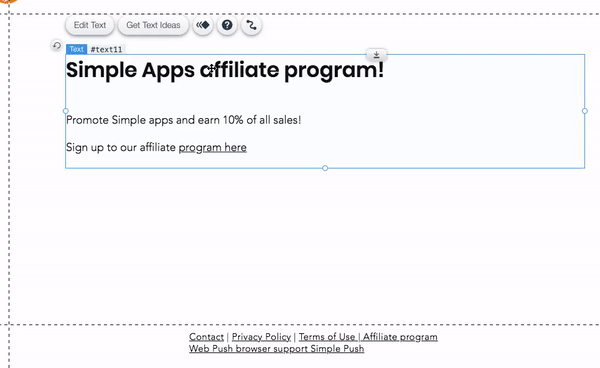Click the left-edge resize handle of text box
Screen dimensions: 600x368
click(x=66, y=111)
